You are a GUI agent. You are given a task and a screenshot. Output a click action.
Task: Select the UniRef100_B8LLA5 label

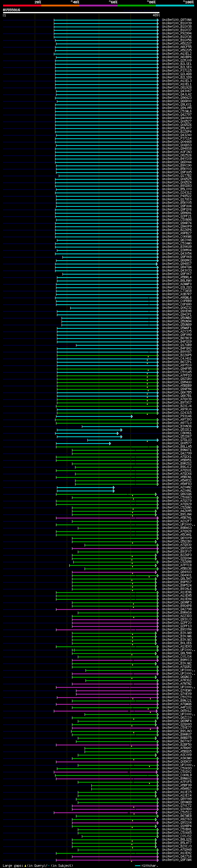(x=177, y=447)
